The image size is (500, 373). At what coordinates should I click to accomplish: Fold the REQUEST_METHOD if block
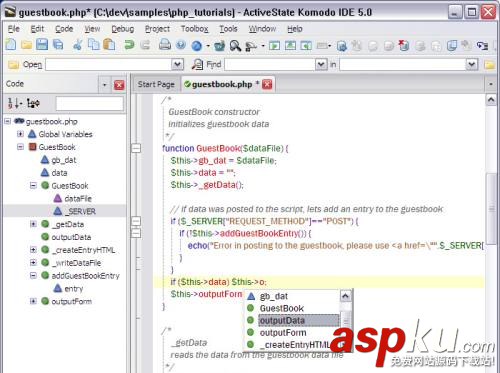(x=136, y=221)
